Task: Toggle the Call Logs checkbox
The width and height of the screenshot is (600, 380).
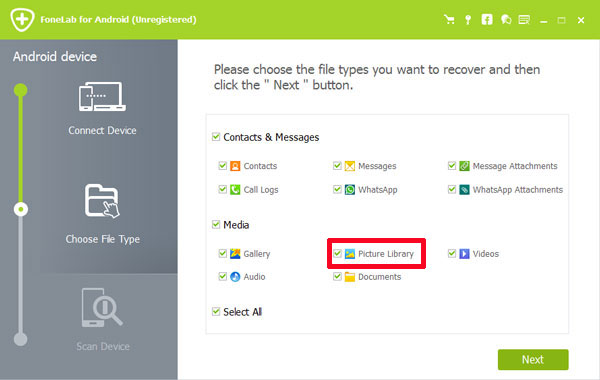Action: [x=222, y=189]
